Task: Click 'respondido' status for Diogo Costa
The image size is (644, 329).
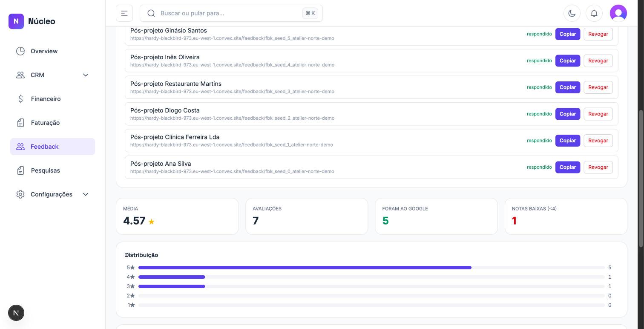Action: (539, 114)
